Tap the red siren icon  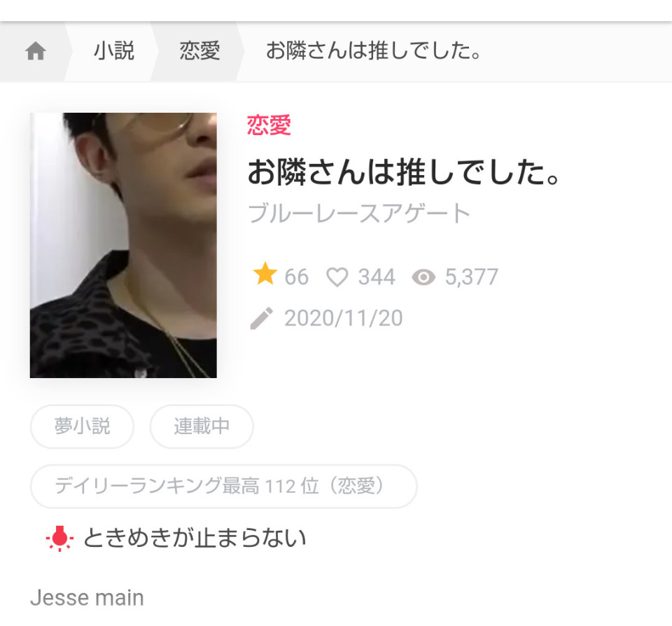click(59, 538)
